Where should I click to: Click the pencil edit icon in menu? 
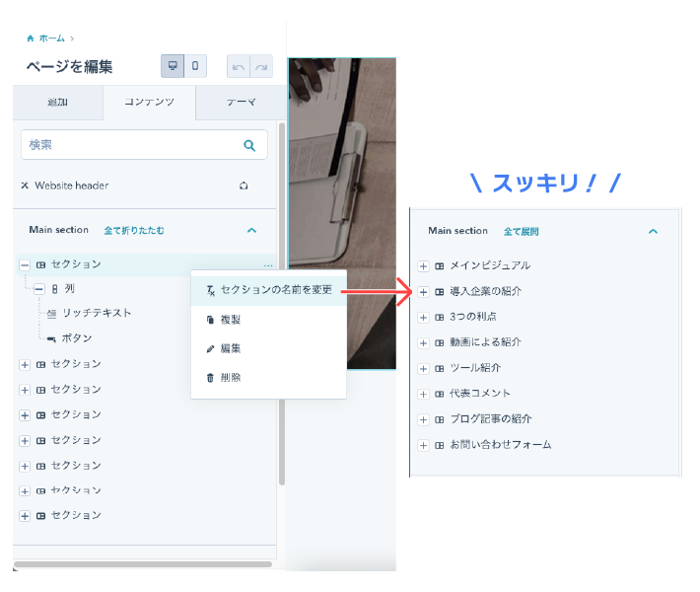[x=210, y=349]
